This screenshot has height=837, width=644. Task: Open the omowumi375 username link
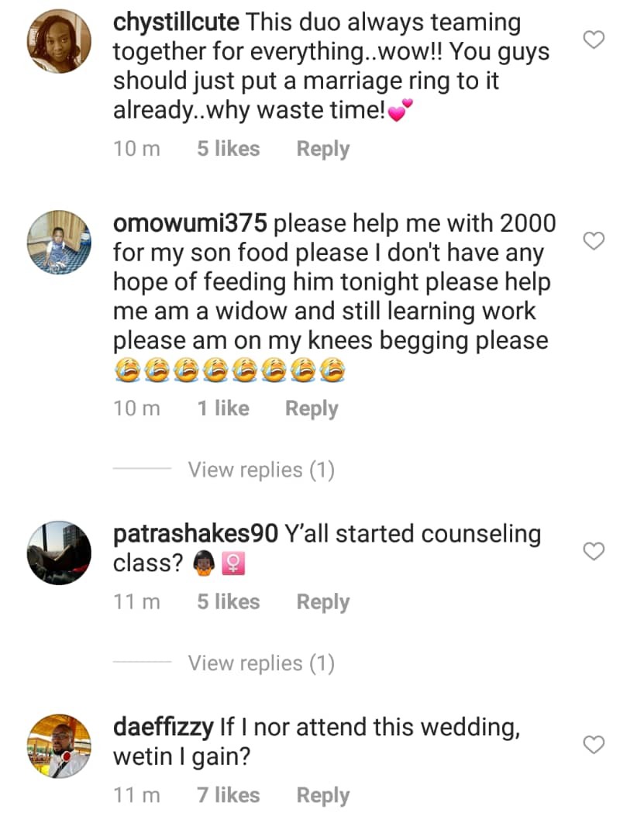[190, 224]
